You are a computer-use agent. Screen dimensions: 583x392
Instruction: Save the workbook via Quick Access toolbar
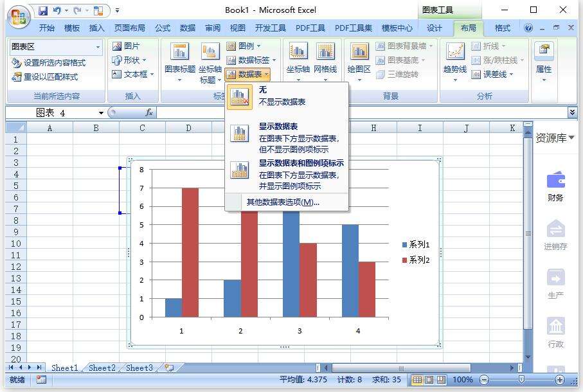coord(44,11)
